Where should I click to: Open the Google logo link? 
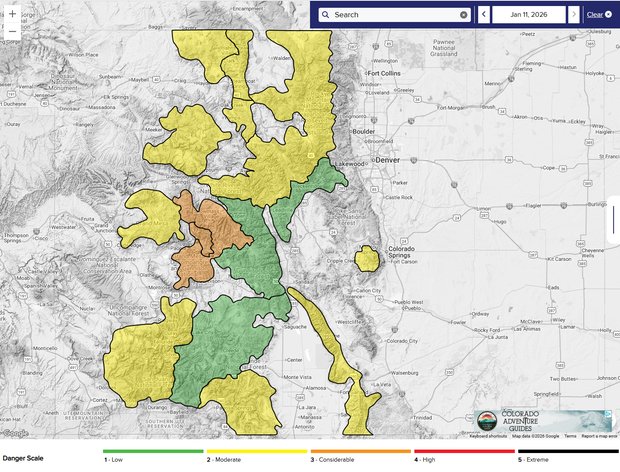tap(15, 435)
